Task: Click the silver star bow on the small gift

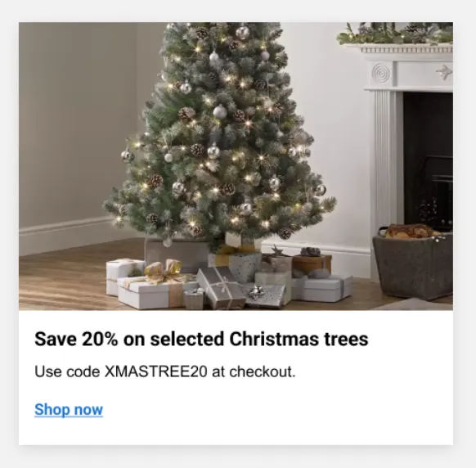Action: coord(256,292)
